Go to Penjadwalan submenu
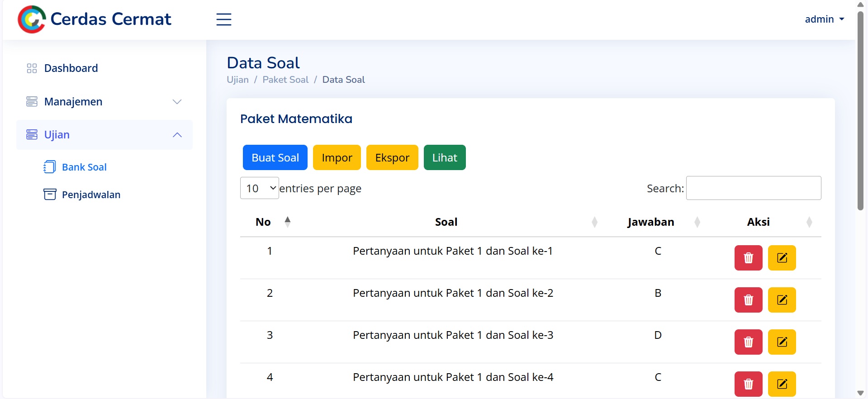Viewport: 868px width, 399px height. (x=91, y=195)
